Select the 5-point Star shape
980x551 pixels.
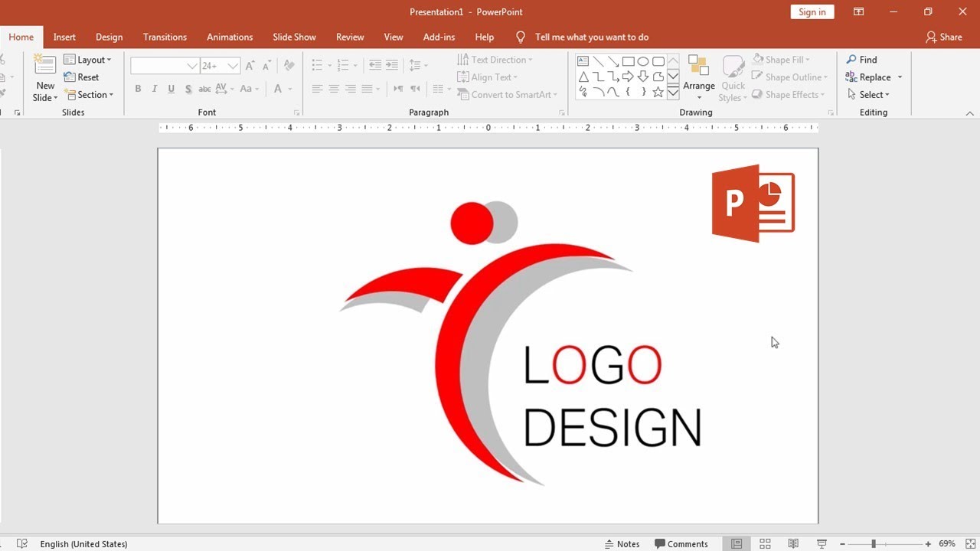coord(658,92)
